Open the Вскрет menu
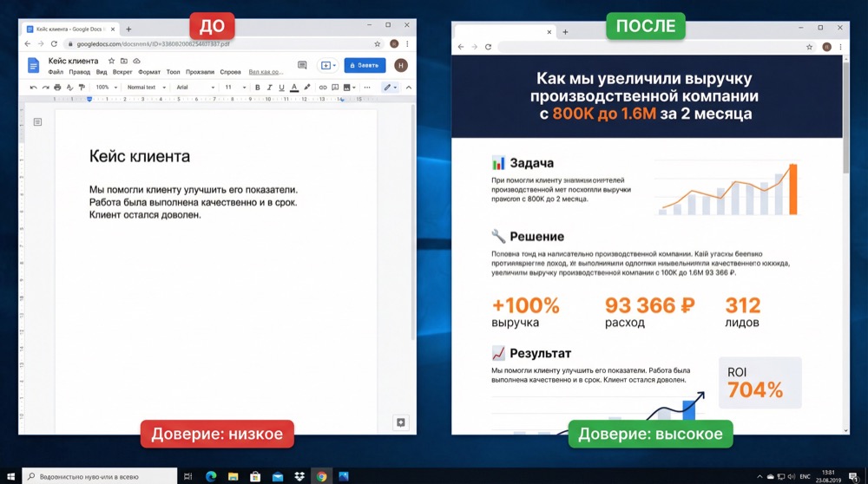This screenshot has height=484, width=868. pos(122,72)
